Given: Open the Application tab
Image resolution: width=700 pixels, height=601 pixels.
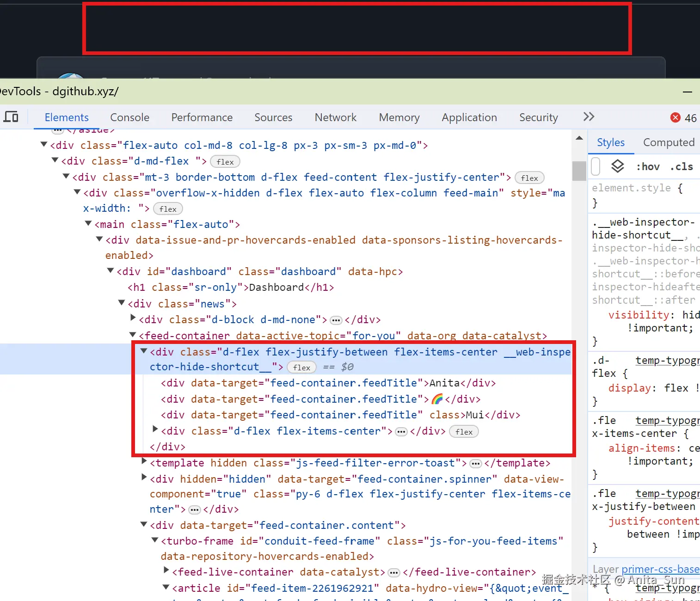Looking at the screenshot, I should 469,117.
